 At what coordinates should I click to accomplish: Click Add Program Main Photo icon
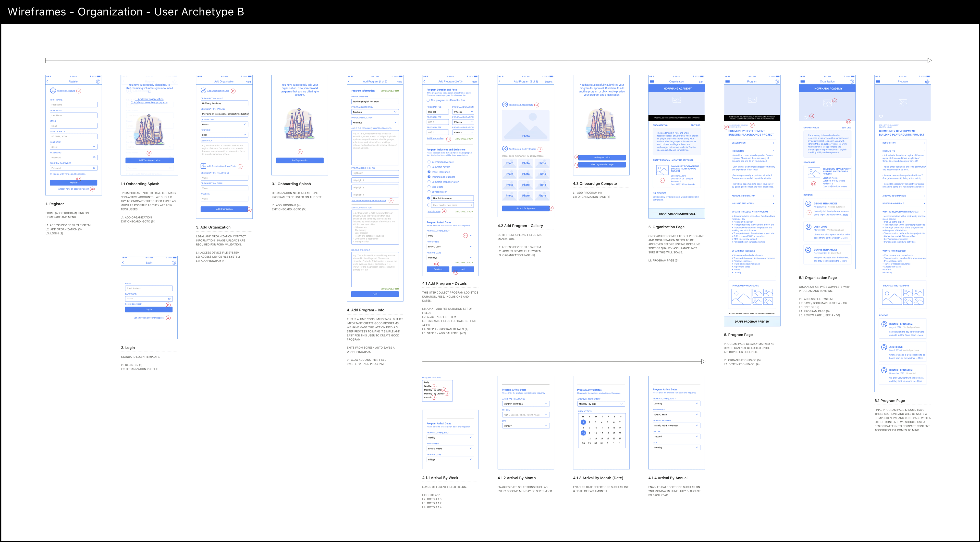click(x=505, y=104)
